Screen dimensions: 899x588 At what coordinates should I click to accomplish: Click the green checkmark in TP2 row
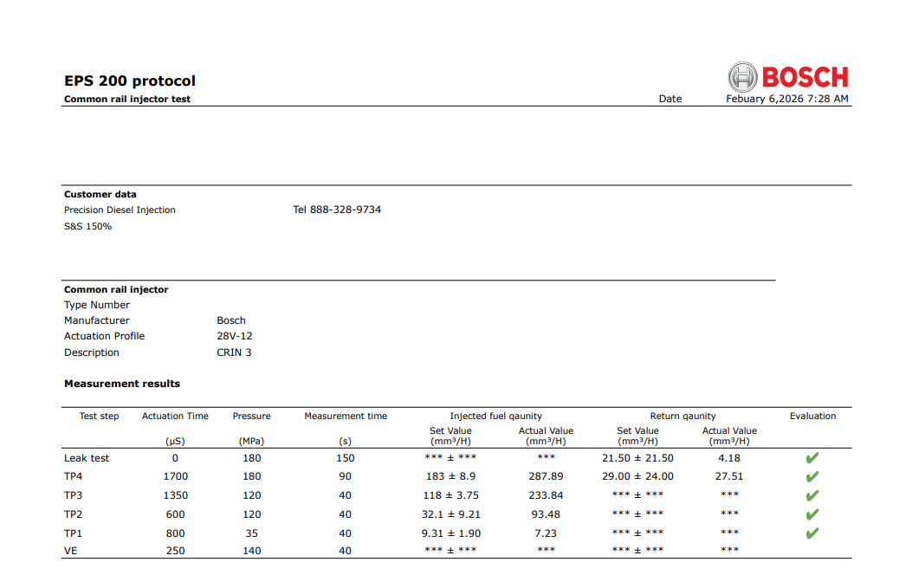click(812, 515)
